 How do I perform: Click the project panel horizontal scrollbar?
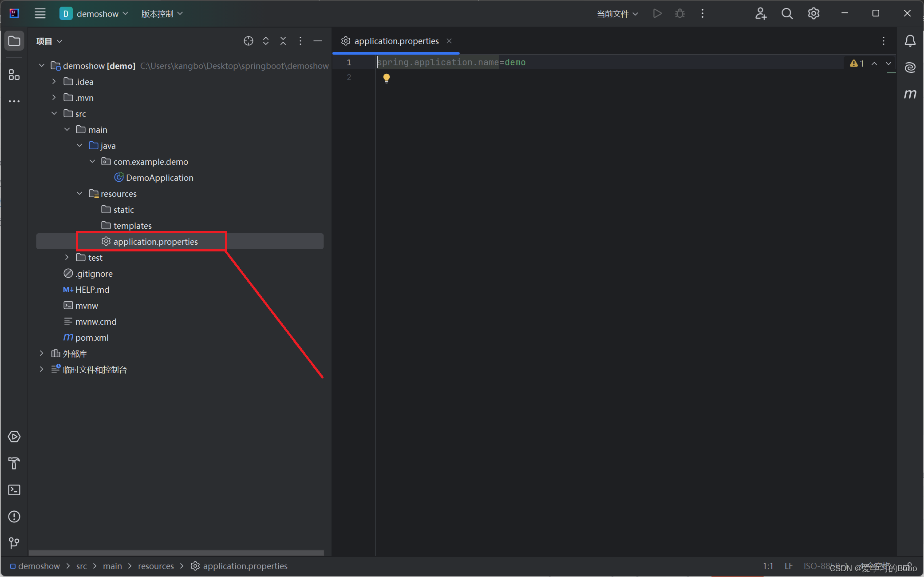(176, 553)
